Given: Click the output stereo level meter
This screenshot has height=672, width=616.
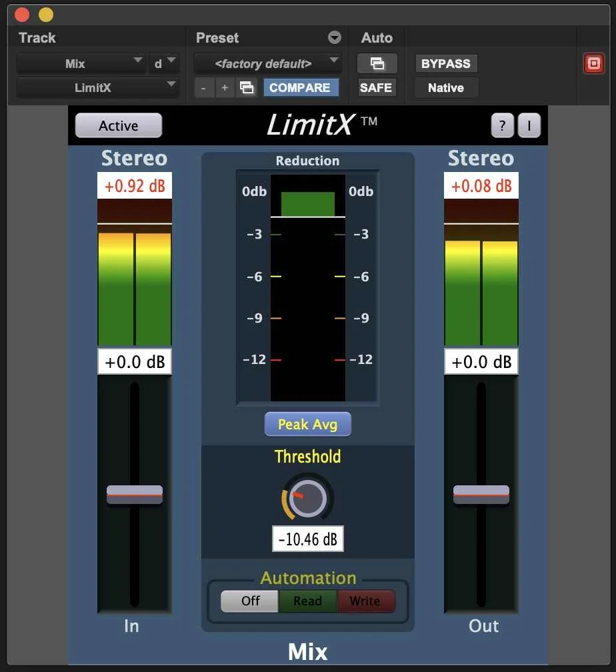Looking at the screenshot, I should (481, 273).
